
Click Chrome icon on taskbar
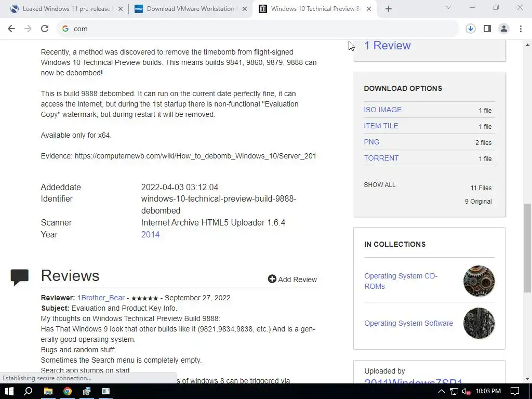[x=68, y=391]
